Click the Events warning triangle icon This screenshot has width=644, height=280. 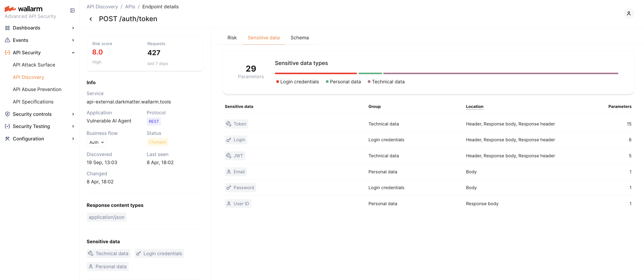[7, 40]
